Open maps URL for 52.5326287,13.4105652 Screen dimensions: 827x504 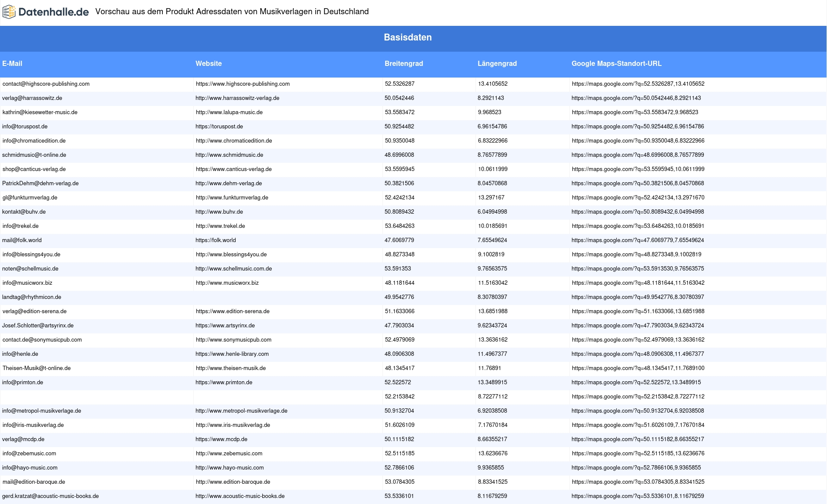[638, 84]
